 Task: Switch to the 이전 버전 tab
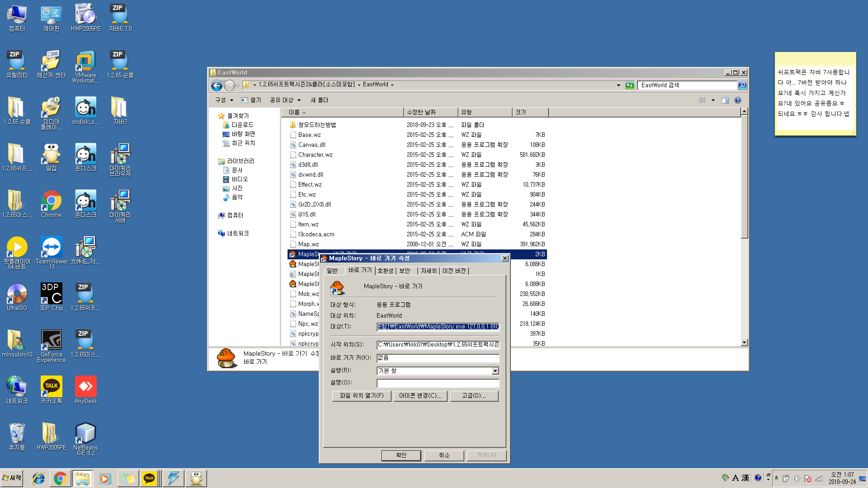(454, 271)
